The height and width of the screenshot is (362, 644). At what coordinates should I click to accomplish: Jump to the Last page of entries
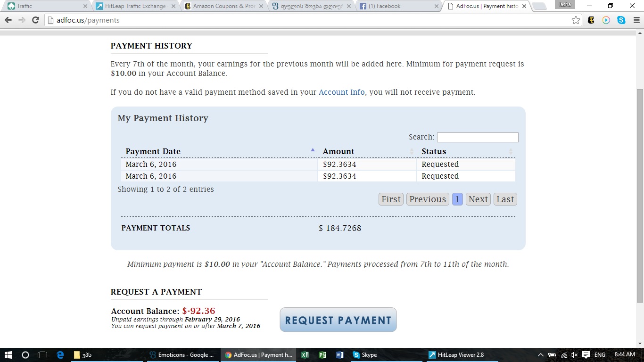pyautogui.click(x=505, y=199)
